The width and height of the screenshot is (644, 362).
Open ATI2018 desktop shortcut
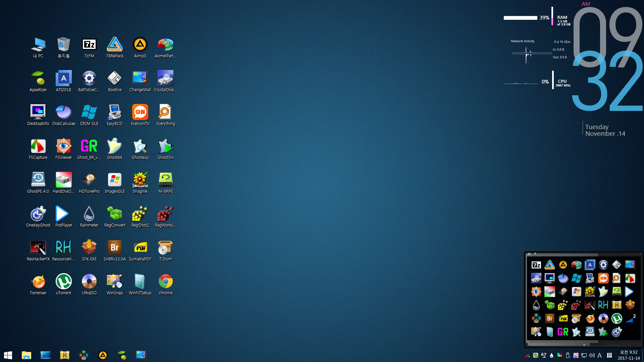[x=64, y=81]
